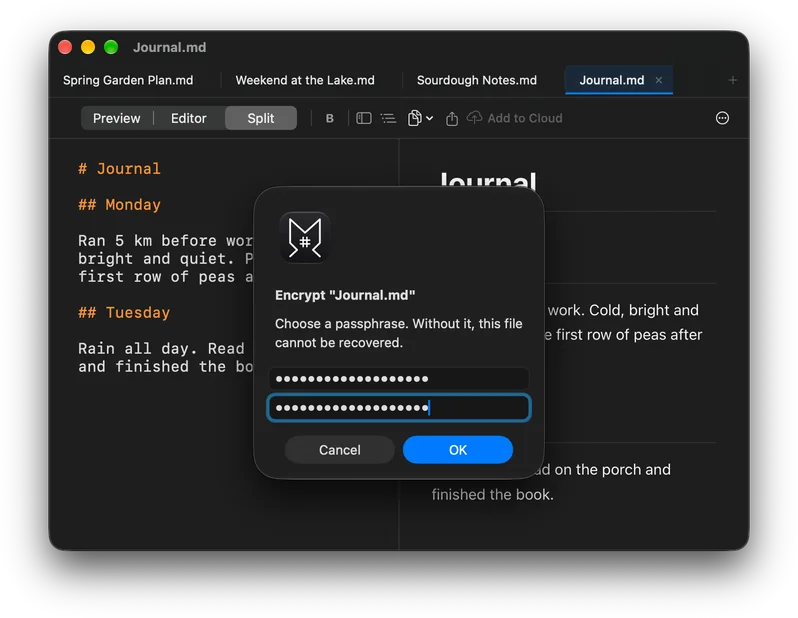
Task: Confirm passphrase with OK button
Action: (458, 450)
